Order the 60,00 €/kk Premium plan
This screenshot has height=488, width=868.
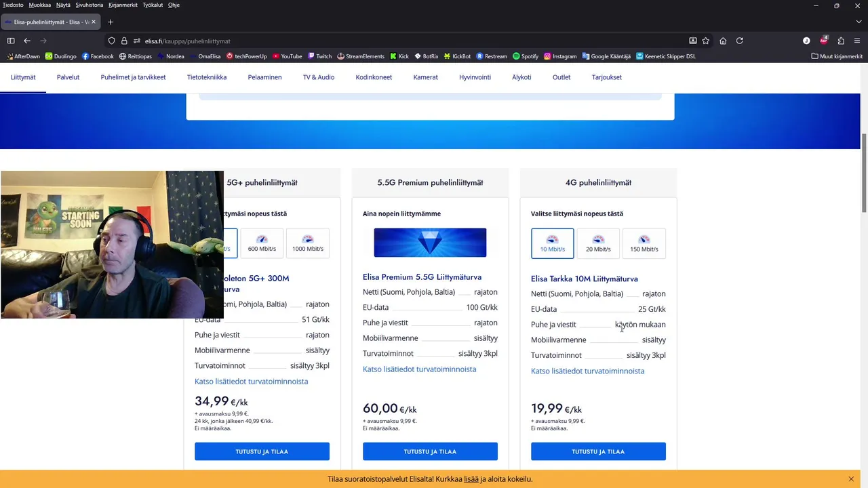click(430, 451)
